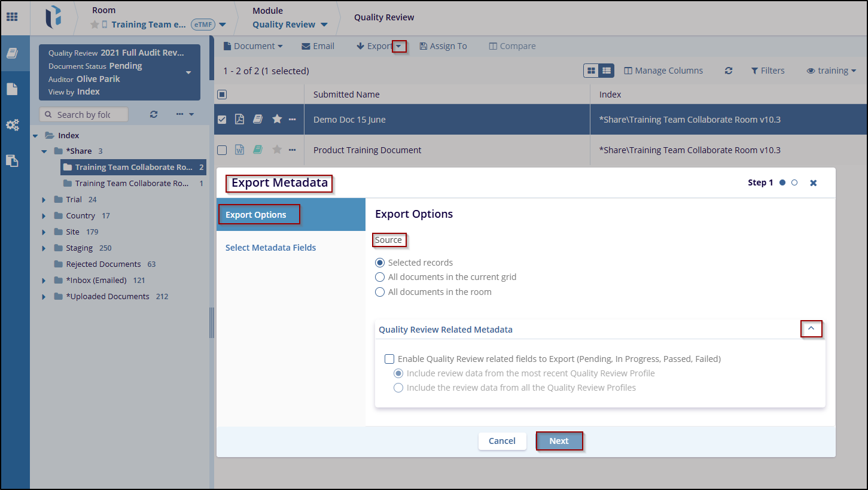868x490 pixels.
Task: Open Select Metadata Fields tab
Action: [270, 248]
